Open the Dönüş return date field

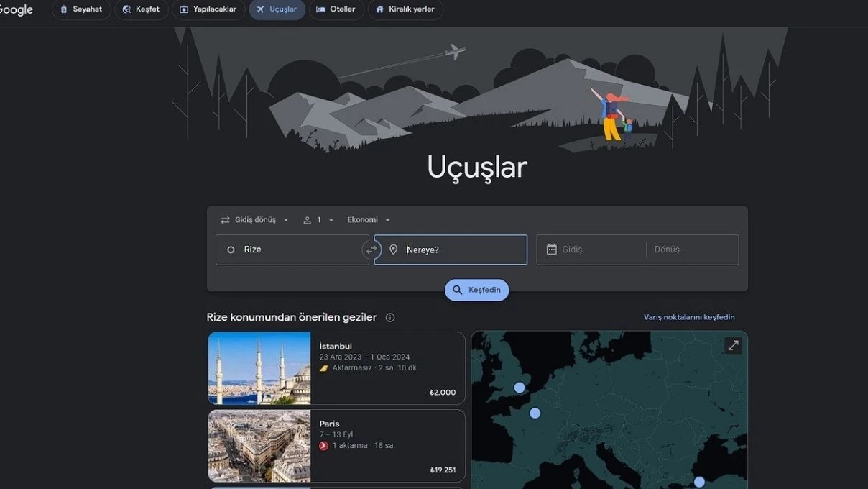point(693,250)
